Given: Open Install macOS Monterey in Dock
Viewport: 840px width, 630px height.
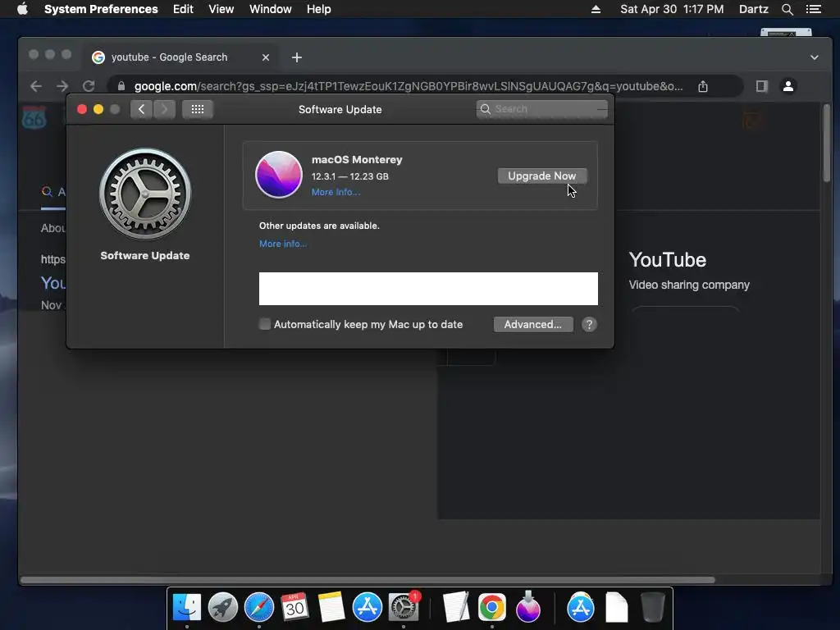Looking at the screenshot, I should (x=527, y=607).
